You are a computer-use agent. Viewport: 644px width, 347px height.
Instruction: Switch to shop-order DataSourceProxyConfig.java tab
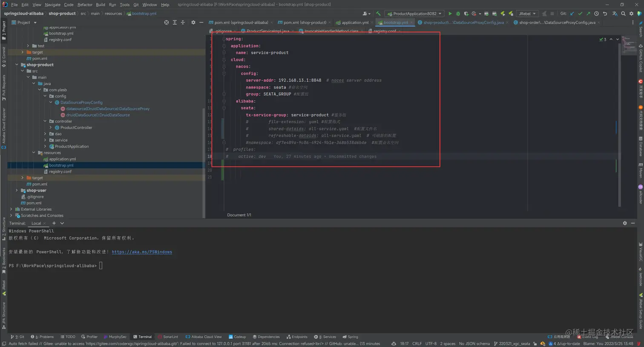(x=554, y=23)
